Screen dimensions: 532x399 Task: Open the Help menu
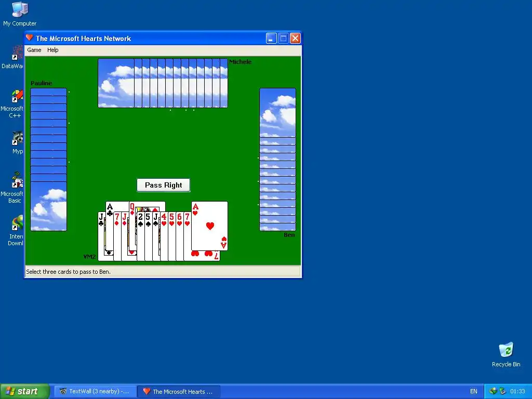(x=52, y=50)
